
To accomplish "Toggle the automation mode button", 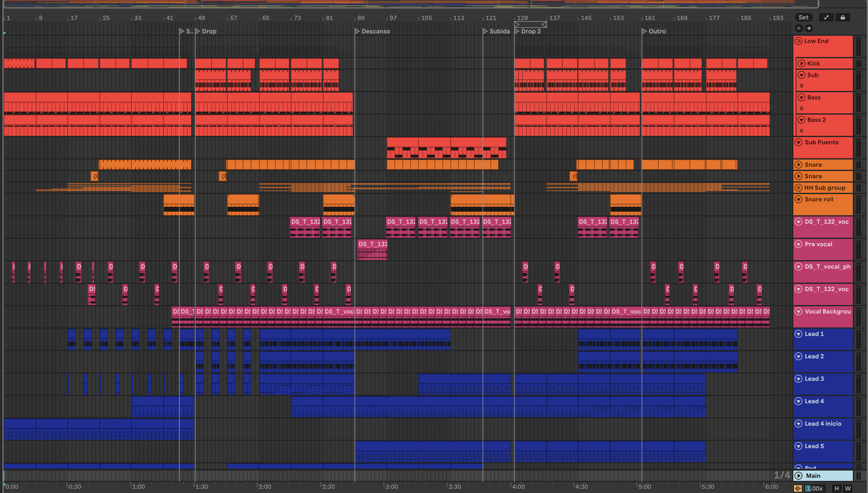I will coord(826,18).
